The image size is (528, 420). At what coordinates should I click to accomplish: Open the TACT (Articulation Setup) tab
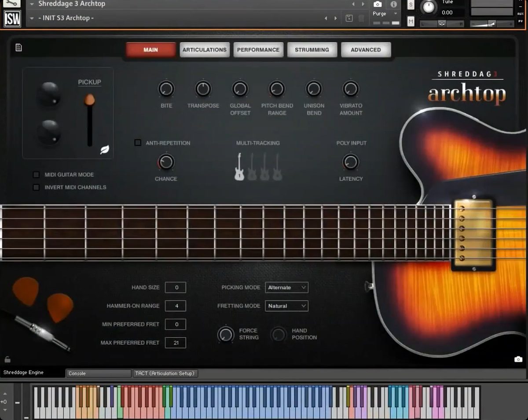point(165,373)
